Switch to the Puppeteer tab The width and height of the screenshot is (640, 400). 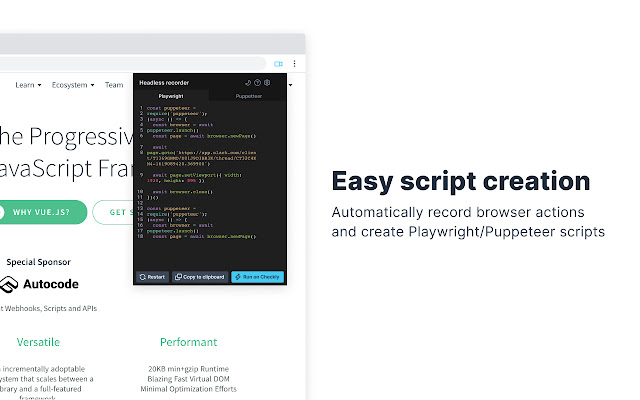[x=249, y=96]
